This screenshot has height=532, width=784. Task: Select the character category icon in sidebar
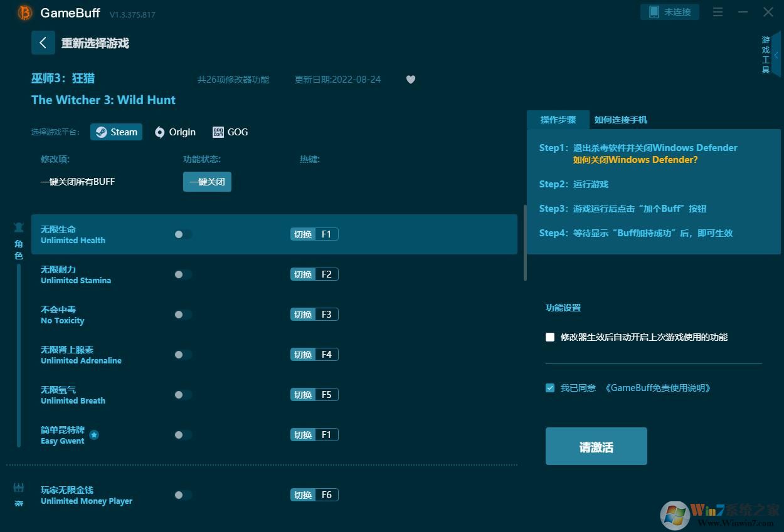point(19,227)
